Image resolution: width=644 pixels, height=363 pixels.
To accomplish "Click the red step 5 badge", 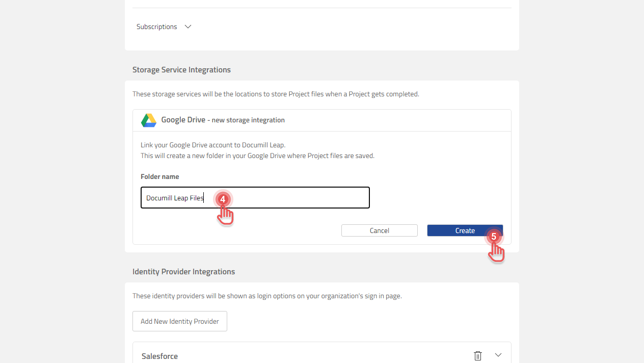I will pyautogui.click(x=493, y=237).
